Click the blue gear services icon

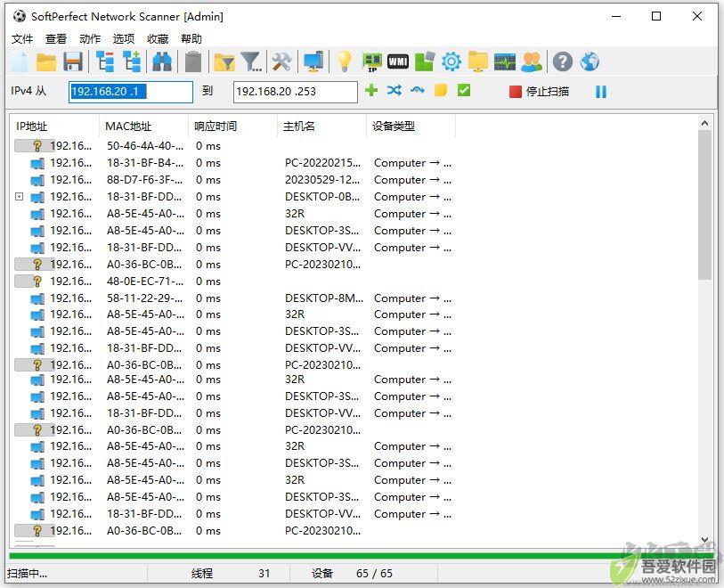pos(451,61)
